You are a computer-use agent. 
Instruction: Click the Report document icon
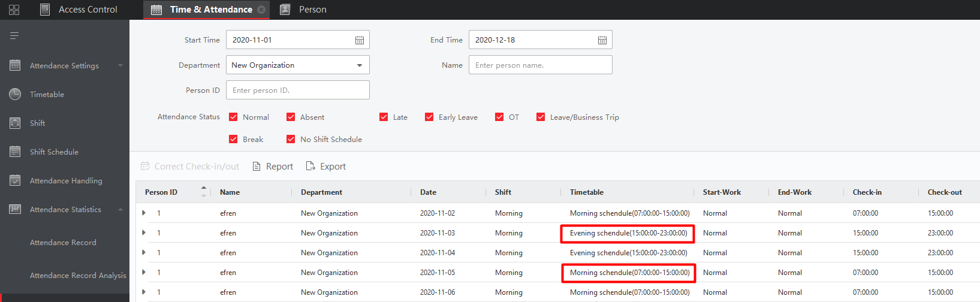pyautogui.click(x=257, y=166)
